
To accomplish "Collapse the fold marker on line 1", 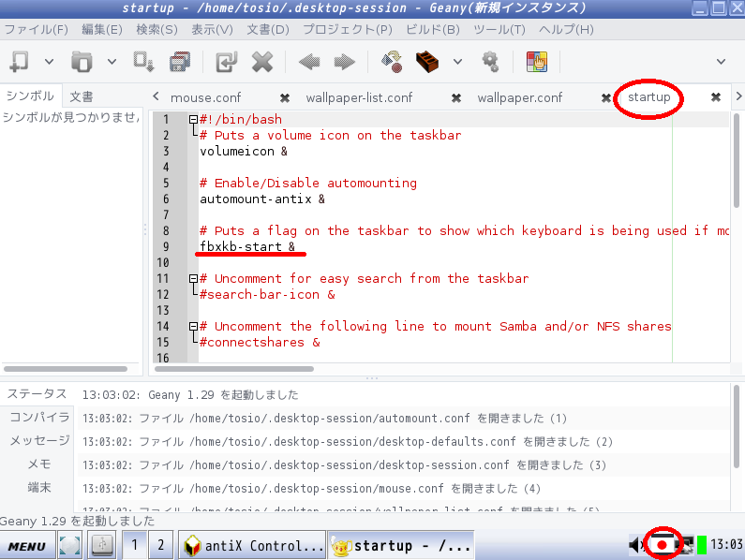I will 193,119.
